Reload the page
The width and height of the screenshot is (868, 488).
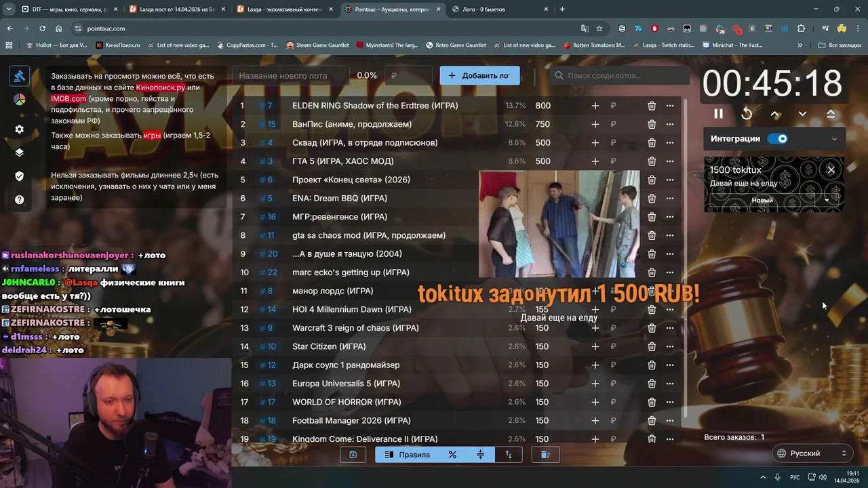pyautogui.click(x=42, y=28)
